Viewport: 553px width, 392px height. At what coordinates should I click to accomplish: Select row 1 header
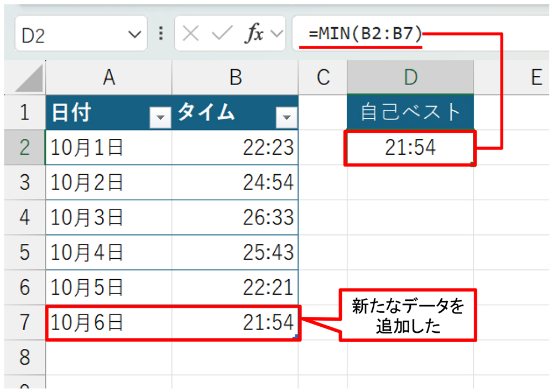pyautogui.click(x=25, y=112)
